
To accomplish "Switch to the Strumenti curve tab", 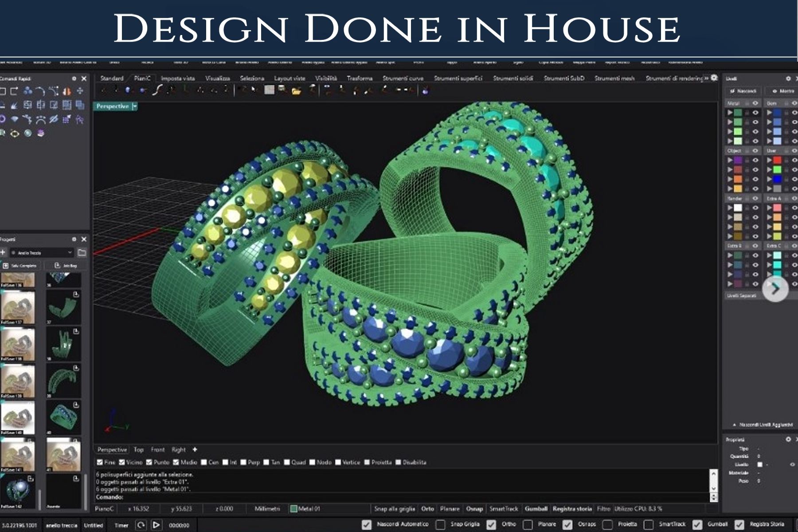I will tap(403, 78).
